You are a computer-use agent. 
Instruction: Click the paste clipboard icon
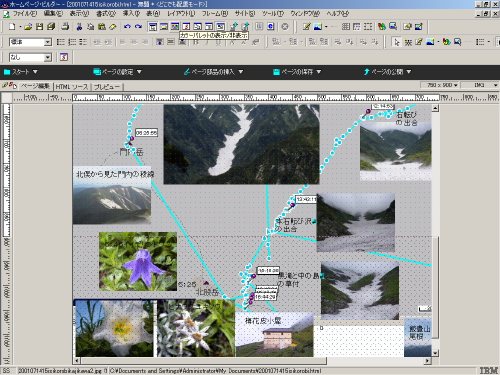[x=102, y=27]
